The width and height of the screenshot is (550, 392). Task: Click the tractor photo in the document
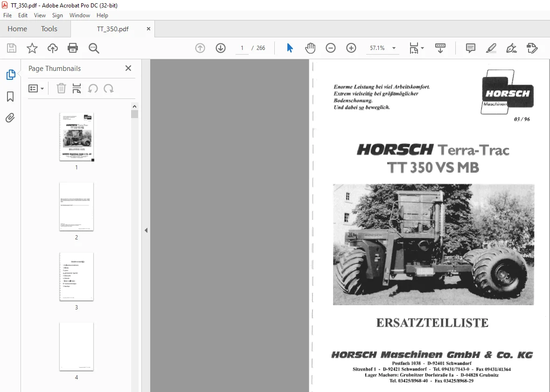tap(433, 244)
